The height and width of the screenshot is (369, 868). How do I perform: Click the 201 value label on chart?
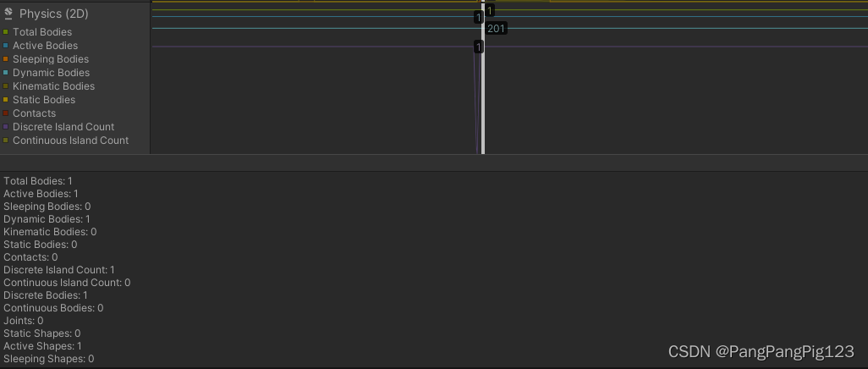coord(496,28)
